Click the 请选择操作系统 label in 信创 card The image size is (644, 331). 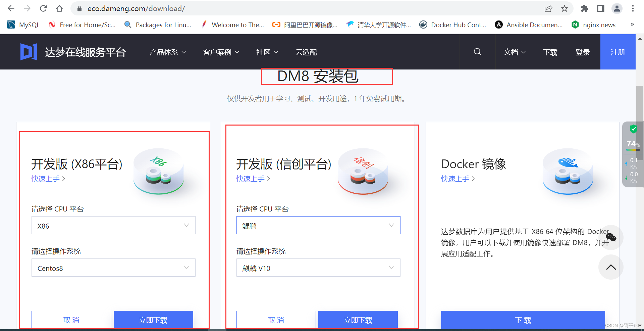(x=261, y=251)
